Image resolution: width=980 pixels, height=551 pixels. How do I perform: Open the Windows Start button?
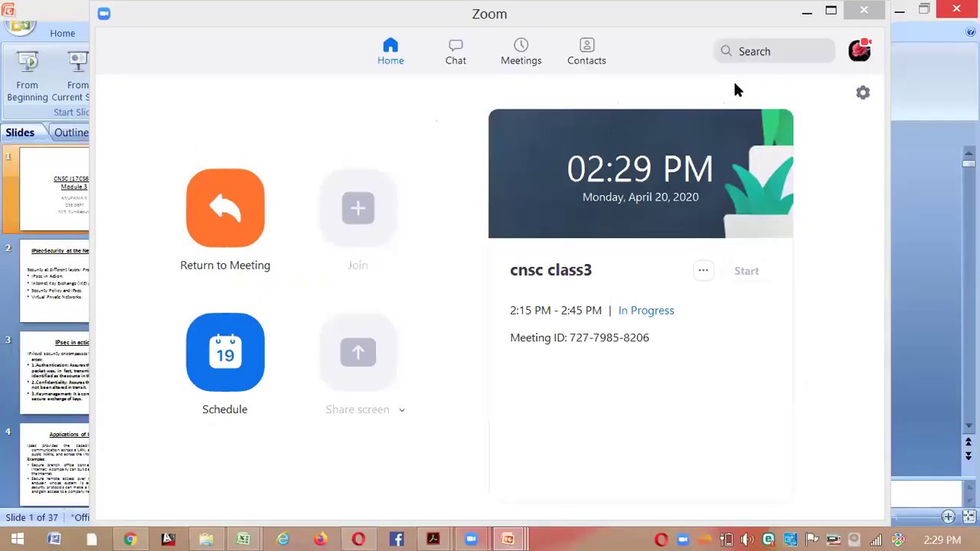(x=17, y=540)
